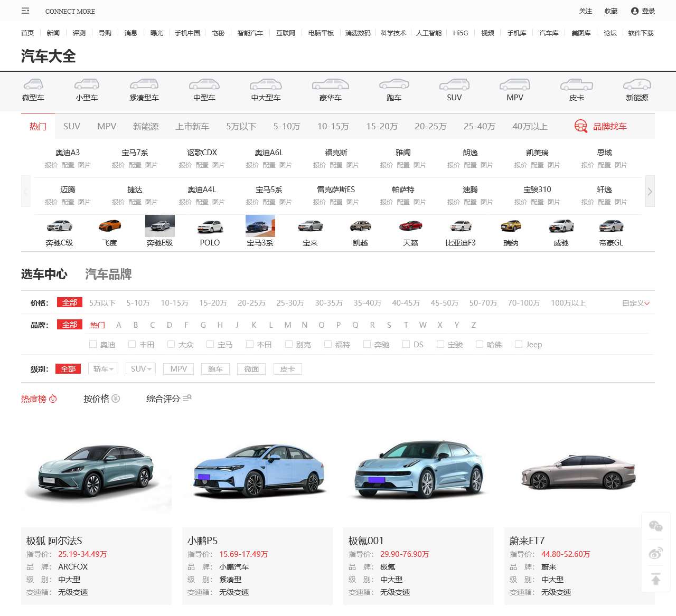This screenshot has height=616, width=676.
Task: Sort by 综合评分 rating icon
Action: point(187,399)
